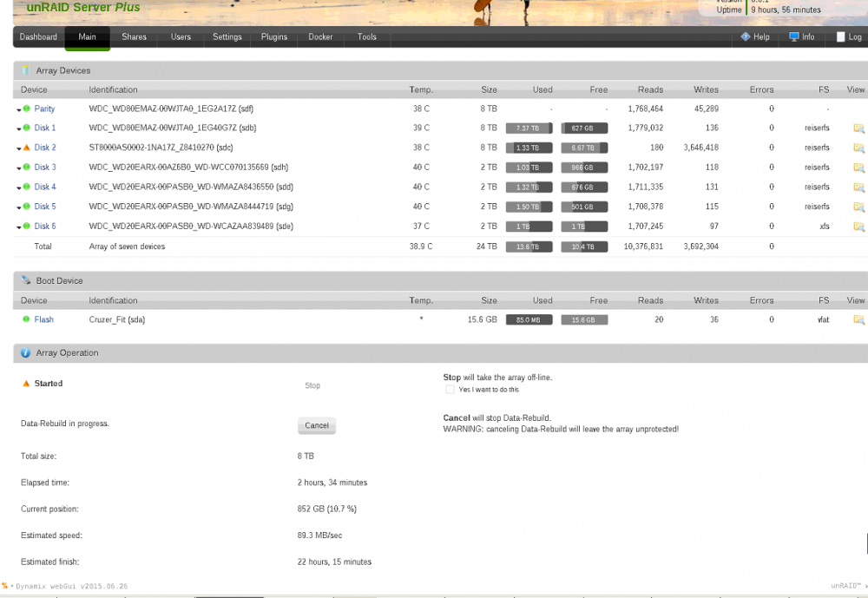
Task: Expand the spin arrow beside Disk 2
Action: pos(19,149)
